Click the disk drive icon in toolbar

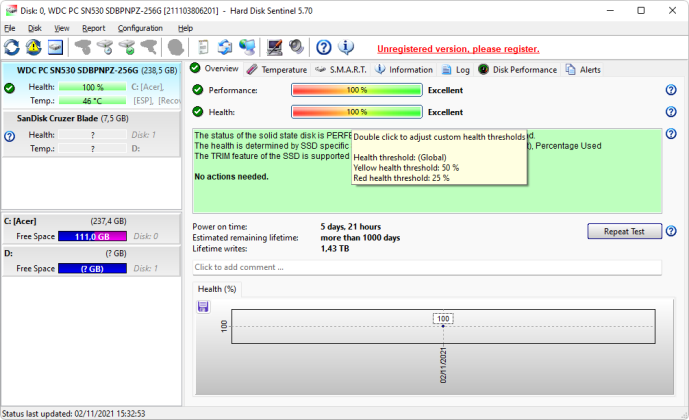click(55, 47)
